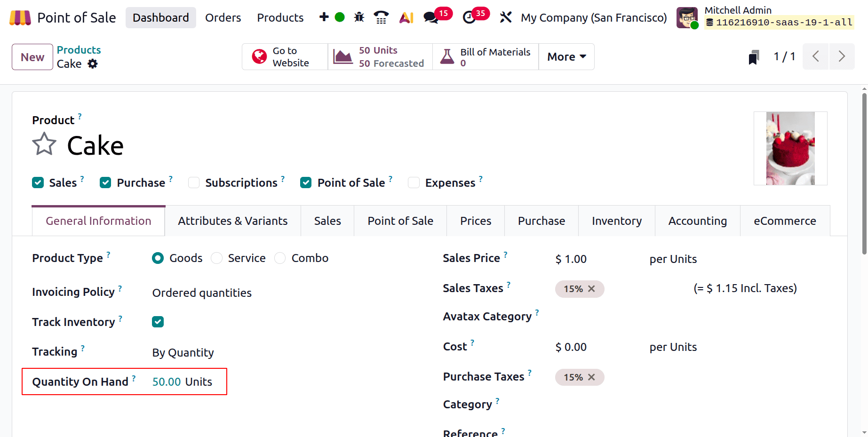868x437 pixels.
Task: Toggle the Point of Sale checkbox
Action: coord(306,183)
